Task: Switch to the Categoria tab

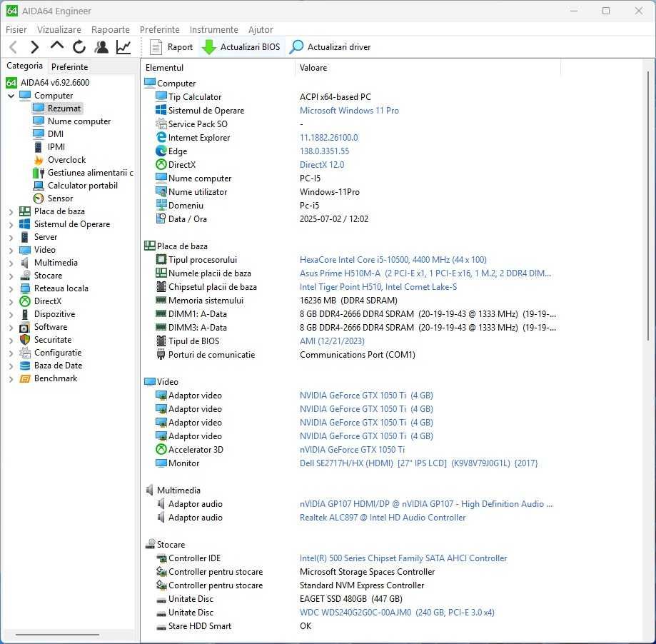Action: pos(24,66)
